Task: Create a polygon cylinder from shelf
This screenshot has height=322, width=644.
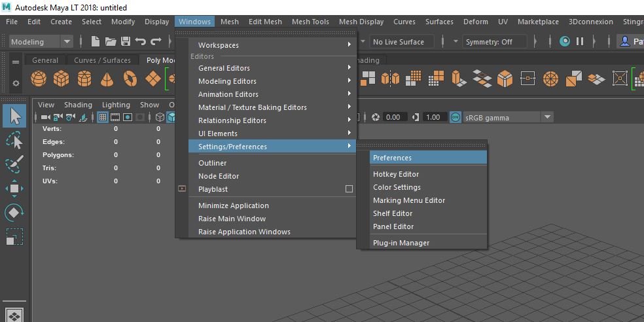Action: point(84,78)
